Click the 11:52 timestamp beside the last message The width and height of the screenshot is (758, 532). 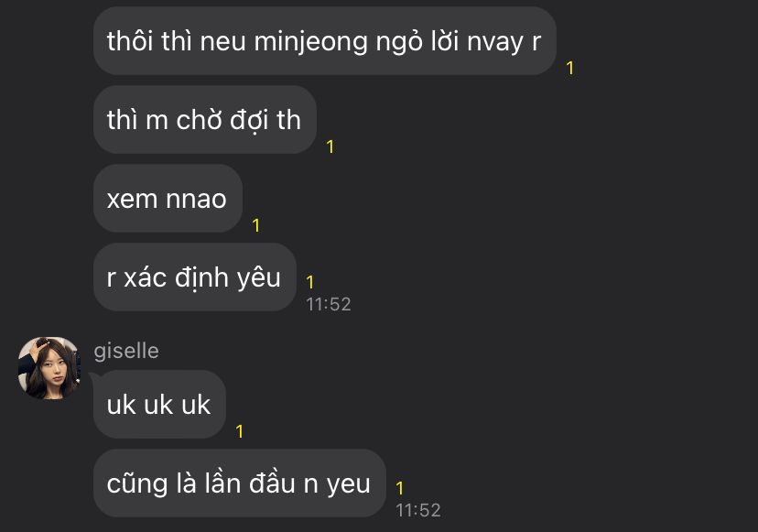pyautogui.click(x=418, y=510)
